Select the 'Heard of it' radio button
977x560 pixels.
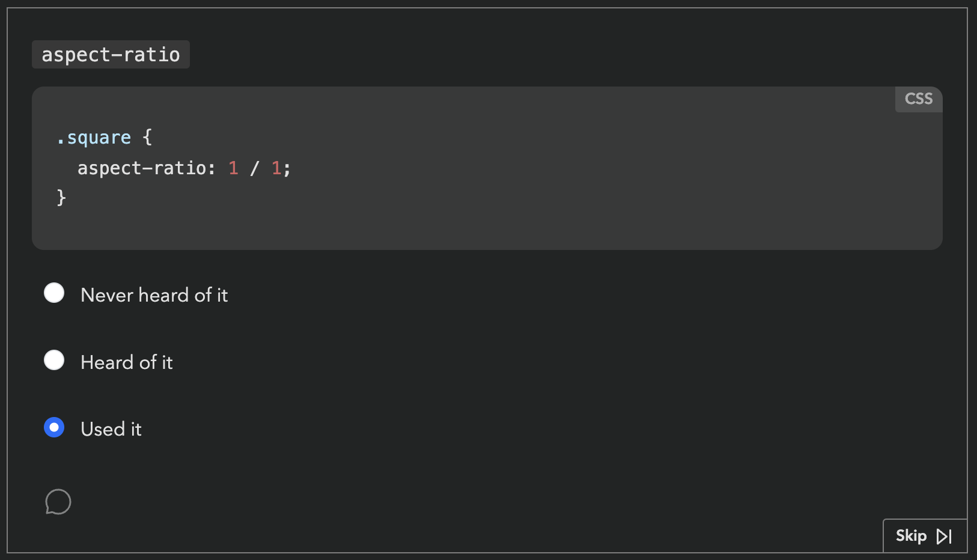pos(54,360)
